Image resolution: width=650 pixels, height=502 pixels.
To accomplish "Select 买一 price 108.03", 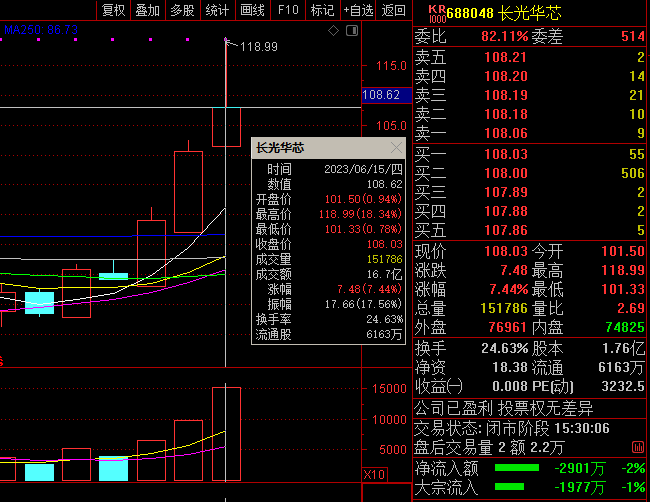I will 506,154.
